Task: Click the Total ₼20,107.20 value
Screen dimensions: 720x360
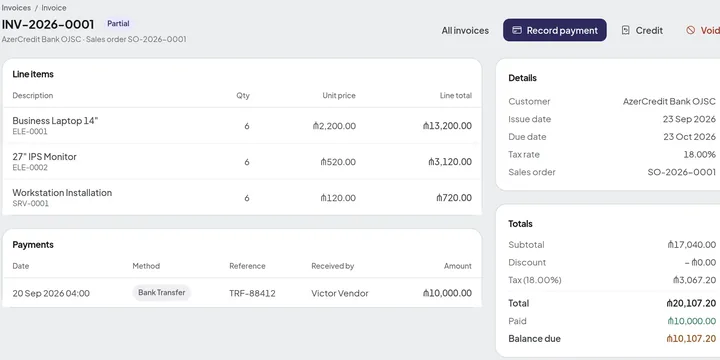Action: (691, 304)
